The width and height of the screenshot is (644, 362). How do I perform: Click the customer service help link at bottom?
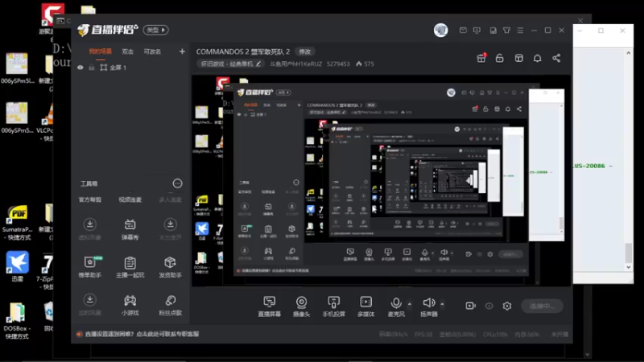point(142,334)
